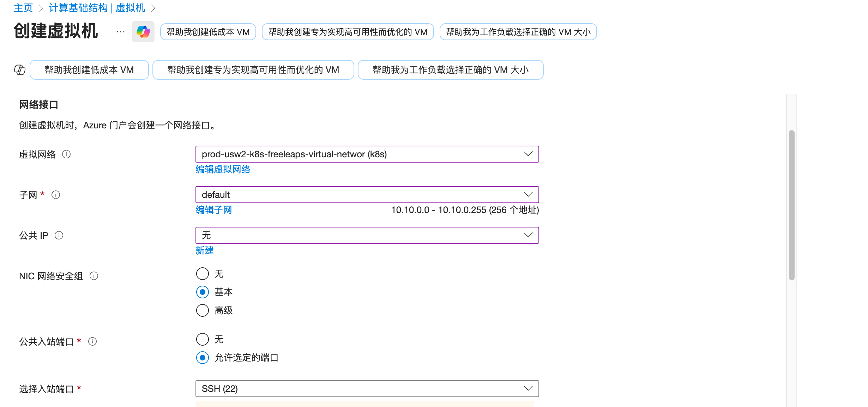Select 无 for NIC network security group

pos(203,274)
